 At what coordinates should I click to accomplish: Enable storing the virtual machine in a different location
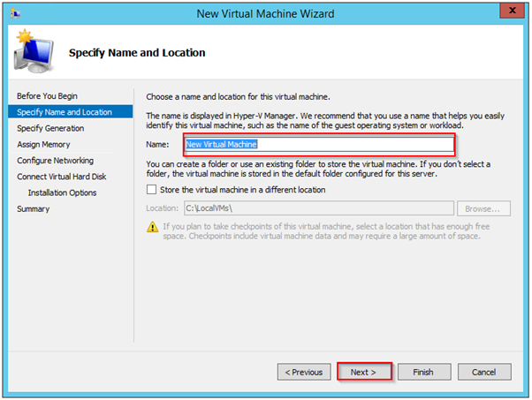click(x=151, y=189)
